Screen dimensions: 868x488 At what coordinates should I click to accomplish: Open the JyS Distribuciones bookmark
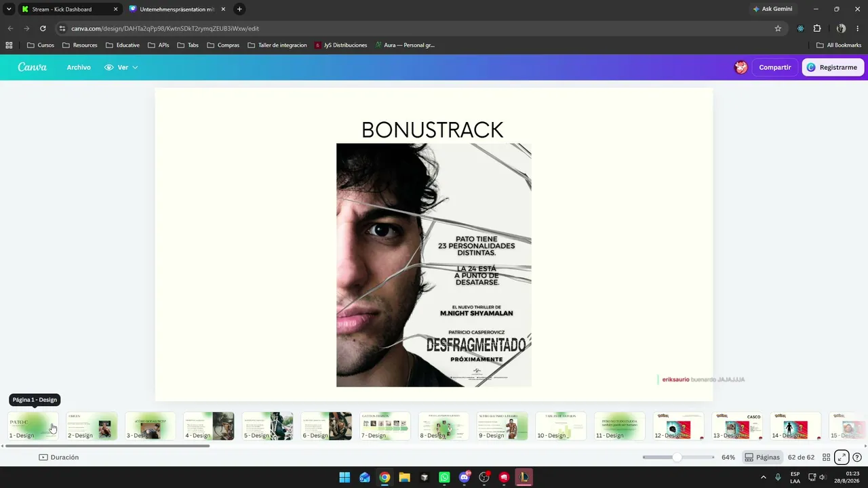pos(340,45)
